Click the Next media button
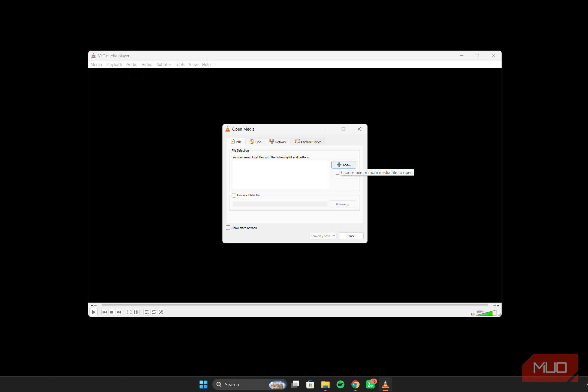The image size is (588, 392). tap(119, 312)
